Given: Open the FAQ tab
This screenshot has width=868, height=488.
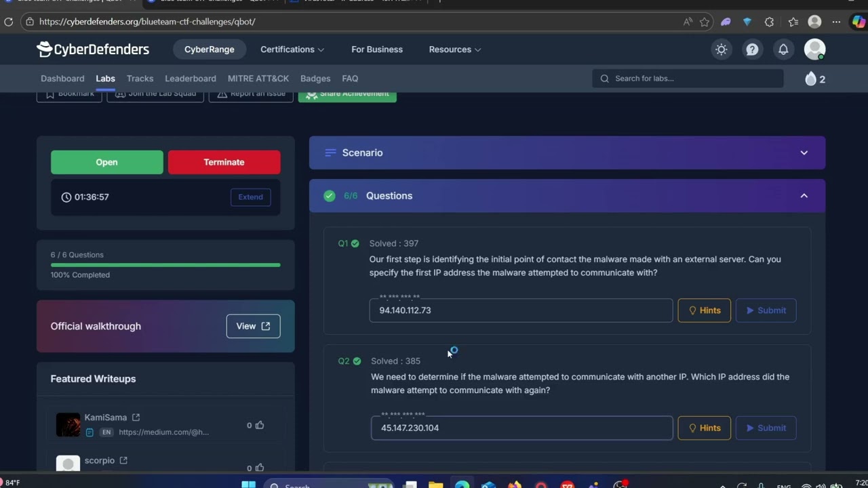Looking at the screenshot, I should (350, 79).
